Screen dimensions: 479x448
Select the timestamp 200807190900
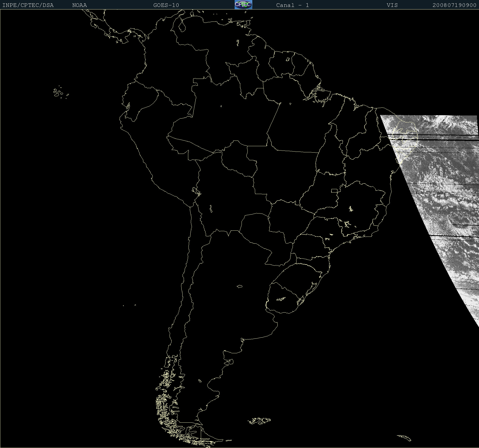coord(454,5)
